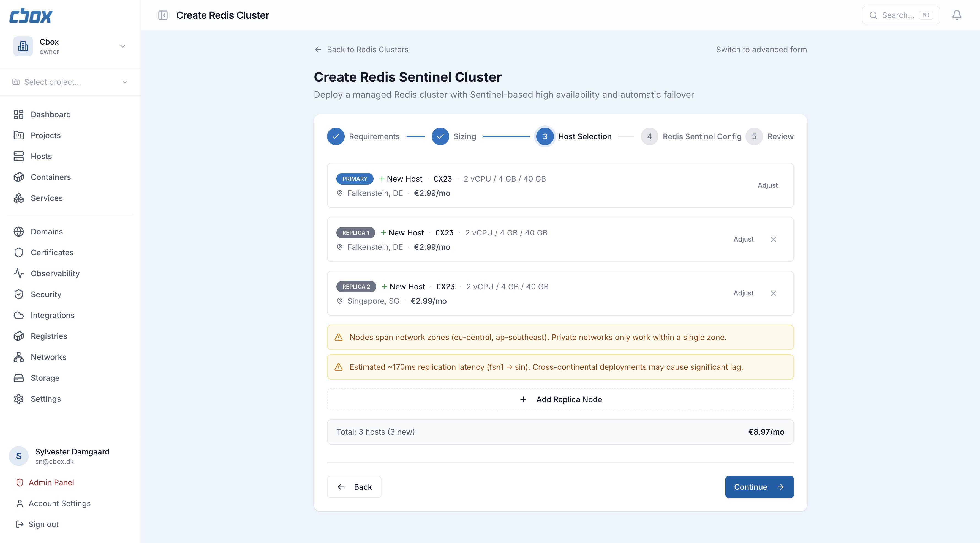Go to Containers page
The height and width of the screenshot is (543, 980).
click(51, 177)
